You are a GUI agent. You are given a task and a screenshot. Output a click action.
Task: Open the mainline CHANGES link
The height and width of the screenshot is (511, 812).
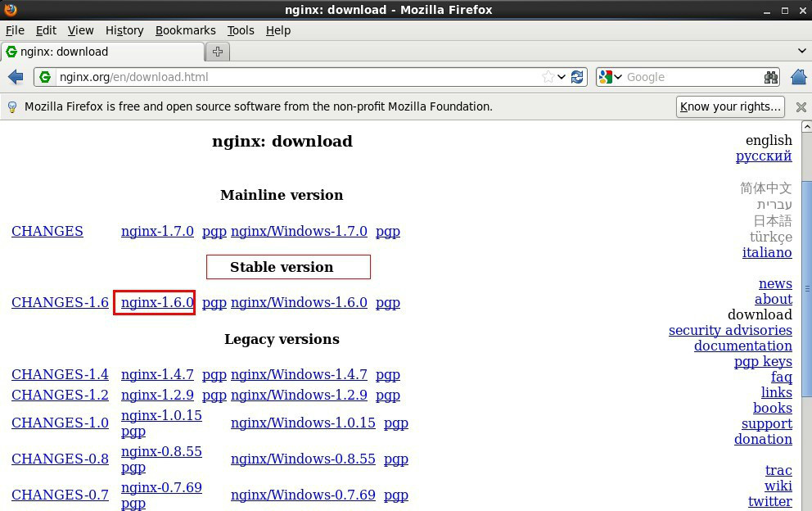[x=47, y=231]
